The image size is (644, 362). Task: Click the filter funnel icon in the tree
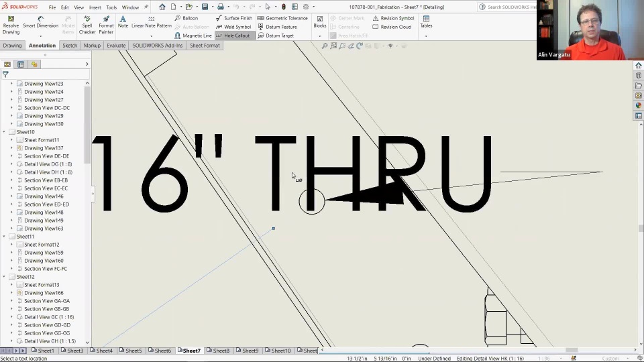point(5,74)
